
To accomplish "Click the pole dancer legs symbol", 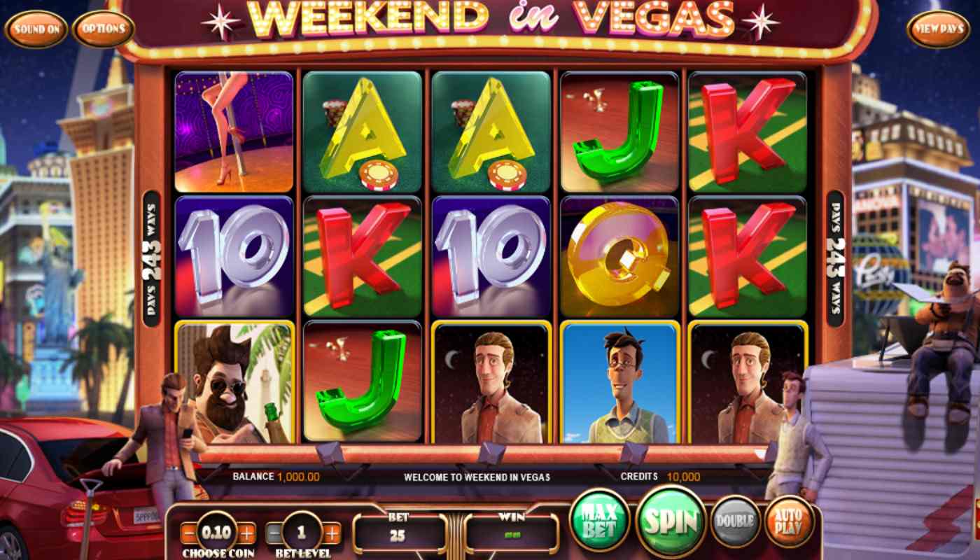I will 234,132.
